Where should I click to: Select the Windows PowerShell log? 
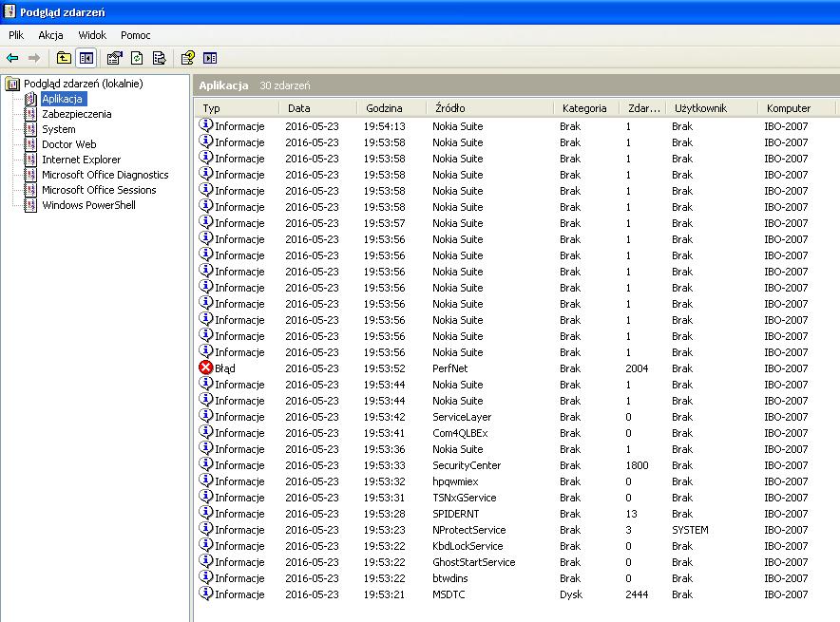tap(89, 205)
